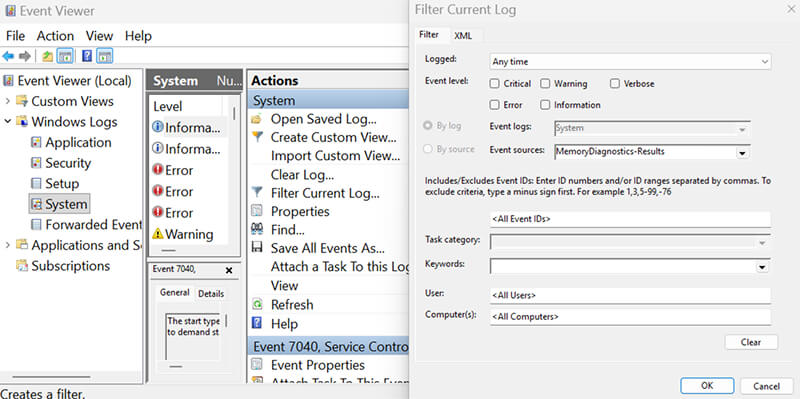800x399 pixels.
Task: Select the By source radio button
Action: [427, 149]
